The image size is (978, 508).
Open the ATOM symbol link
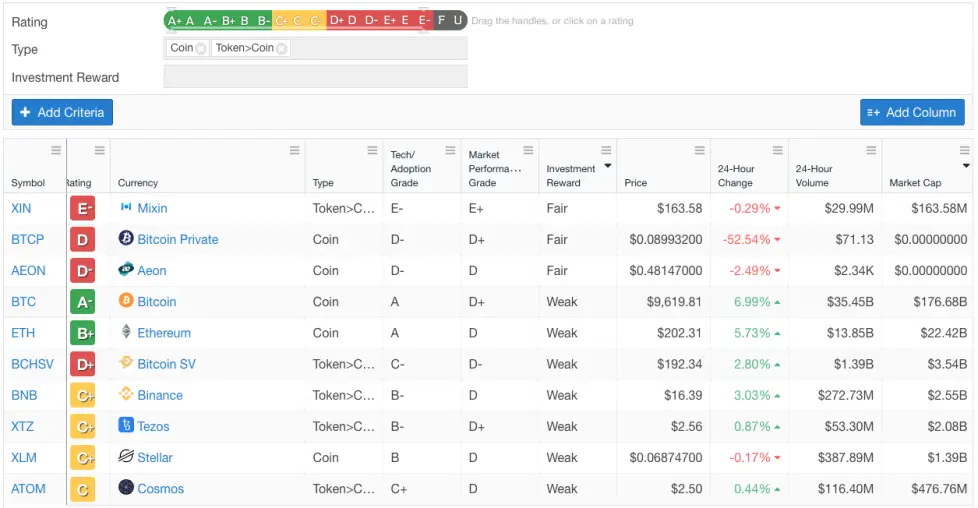click(28, 489)
